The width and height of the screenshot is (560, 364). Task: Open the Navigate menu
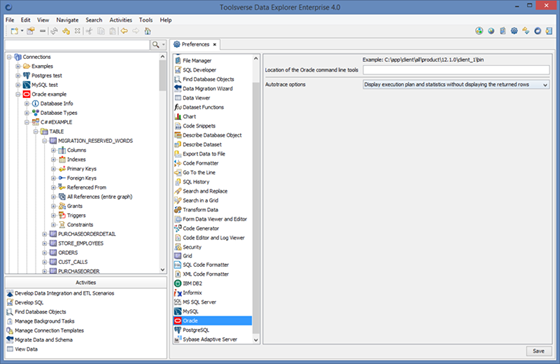point(67,20)
